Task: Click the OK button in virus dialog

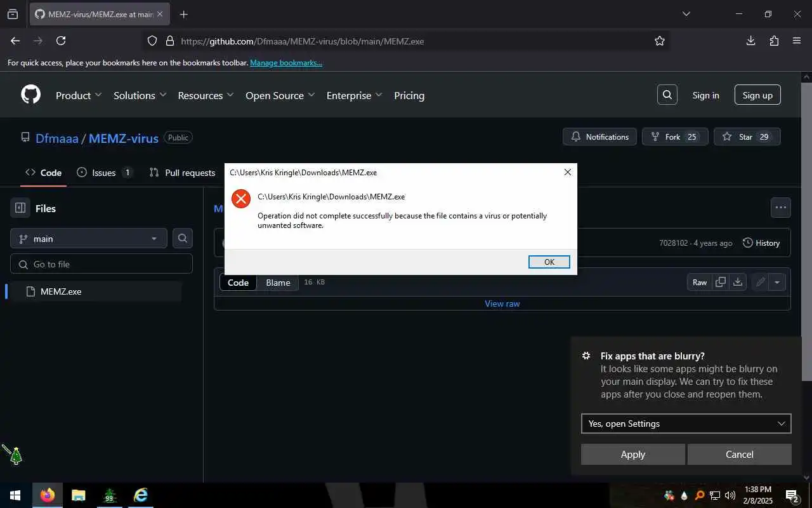Action: tap(549, 262)
